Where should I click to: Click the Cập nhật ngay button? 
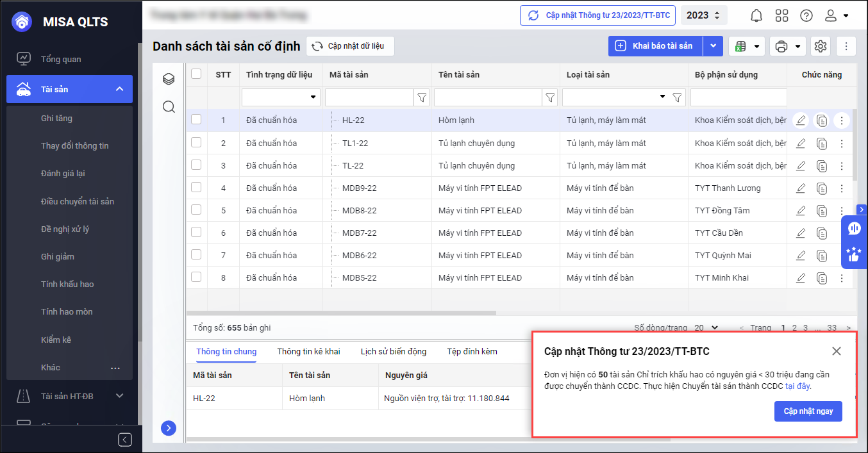coord(808,411)
